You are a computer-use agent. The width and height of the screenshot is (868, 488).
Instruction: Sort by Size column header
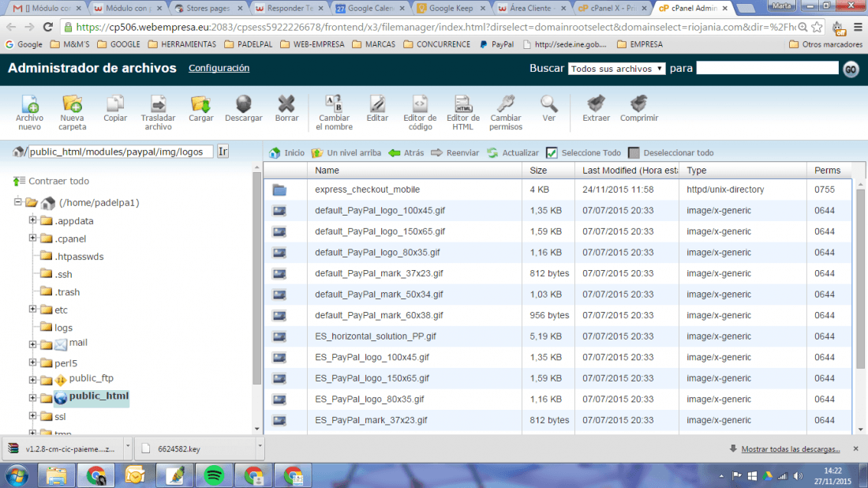pos(548,170)
